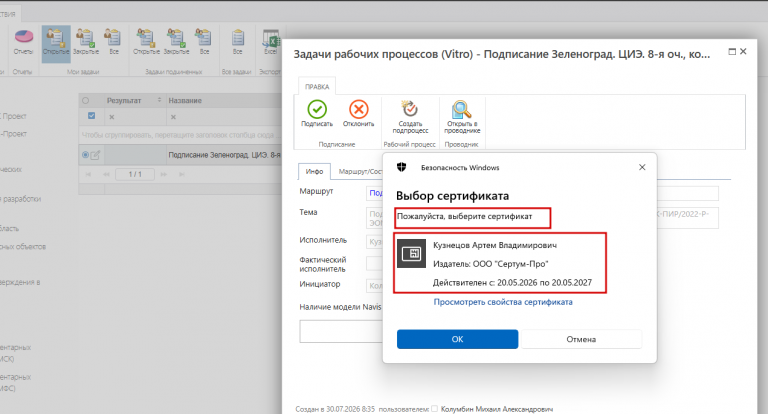This screenshot has height=414, width=768.
Task: Click Результат column sort arrows
Action: pos(159,100)
